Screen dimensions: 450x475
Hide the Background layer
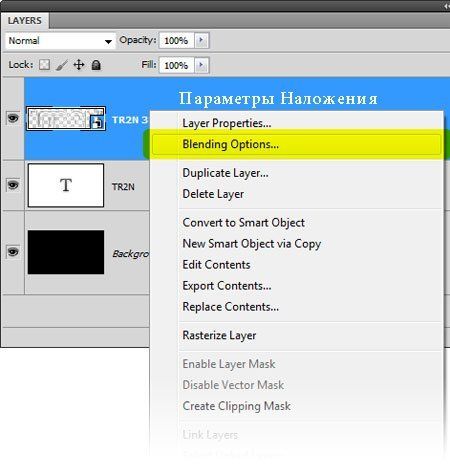[x=13, y=251]
